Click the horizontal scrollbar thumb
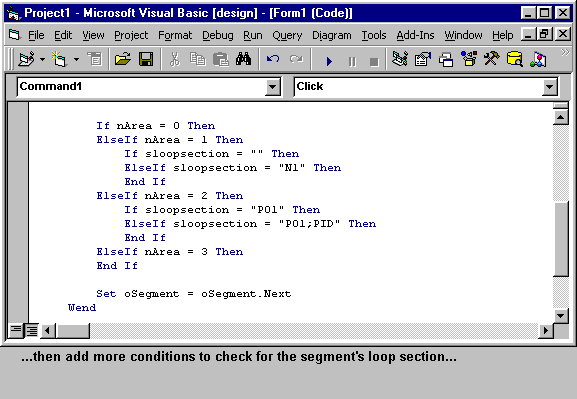 coord(72,331)
